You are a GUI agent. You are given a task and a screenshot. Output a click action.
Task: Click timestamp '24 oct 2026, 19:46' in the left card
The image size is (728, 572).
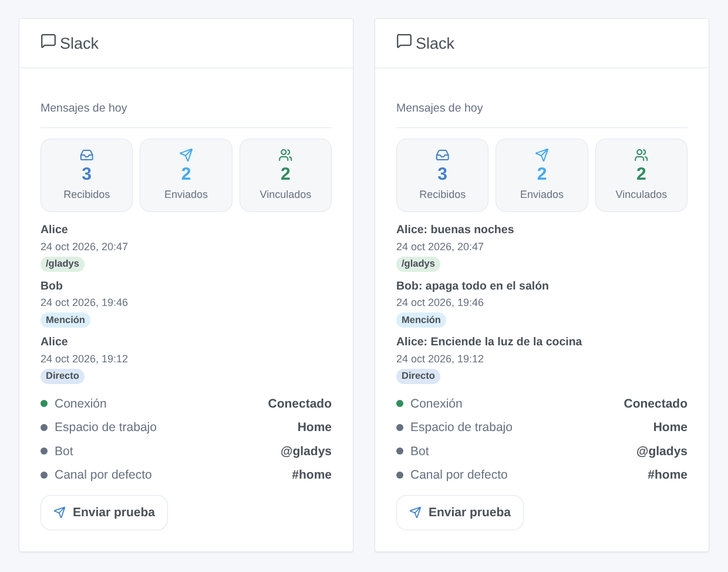pos(84,302)
